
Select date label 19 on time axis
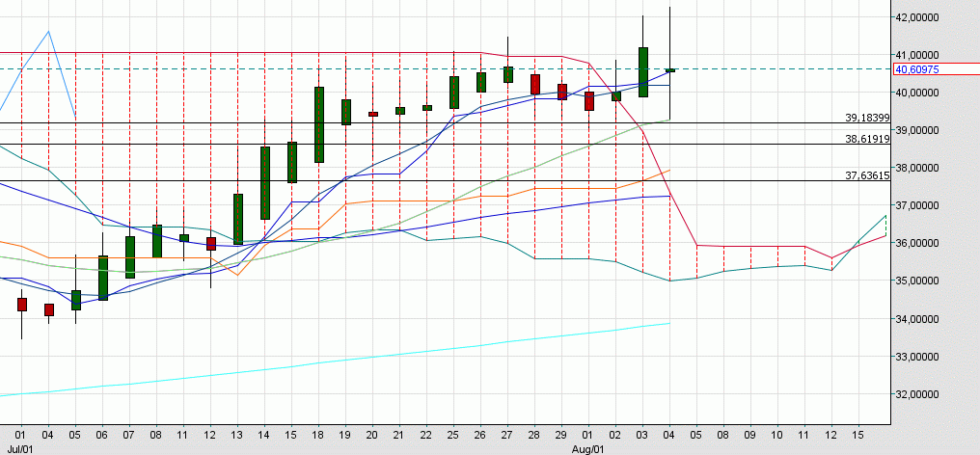click(345, 435)
